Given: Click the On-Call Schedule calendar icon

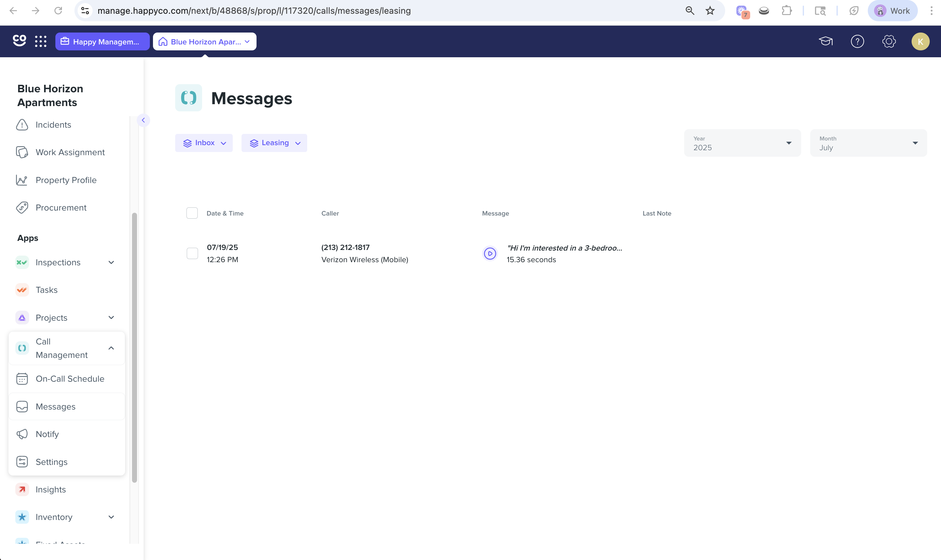Looking at the screenshot, I should click(22, 379).
